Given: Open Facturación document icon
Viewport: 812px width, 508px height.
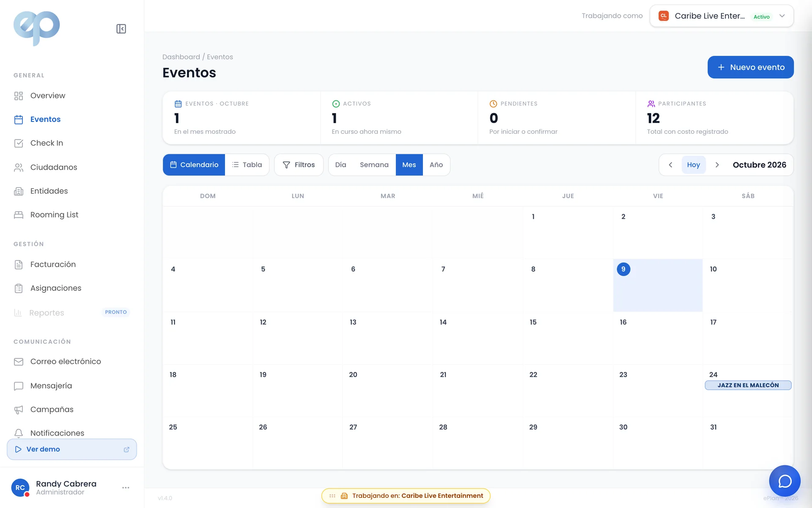Looking at the screenshot, I should click(19, 265).
